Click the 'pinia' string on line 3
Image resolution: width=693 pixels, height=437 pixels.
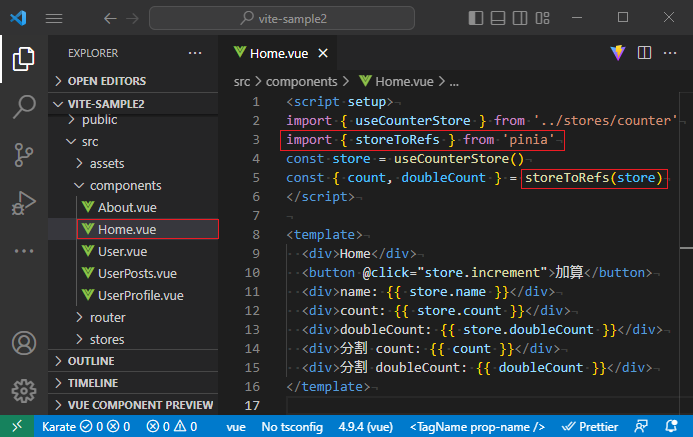[x=529, y=140]
